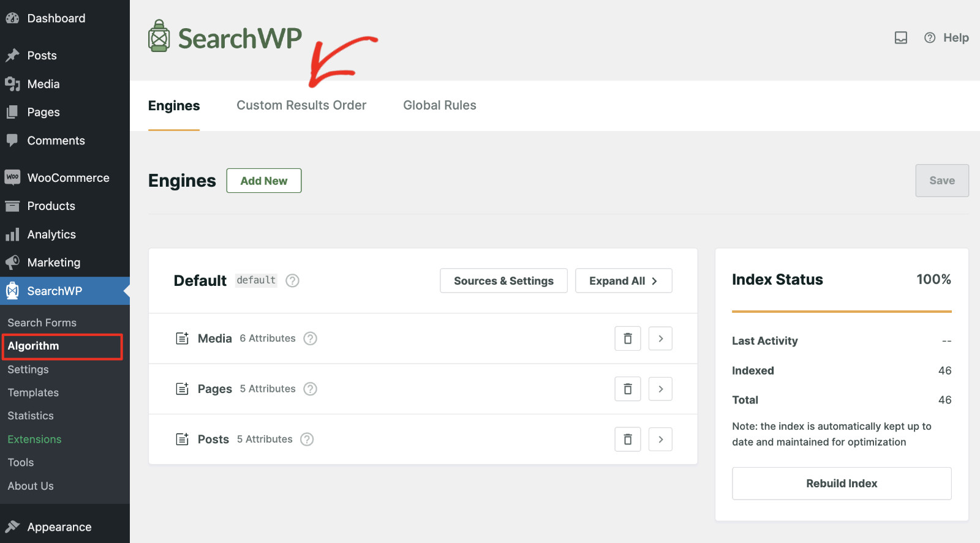Click the help icon beside Media attributes
The image size is (980, 543).
coord(311,339)
